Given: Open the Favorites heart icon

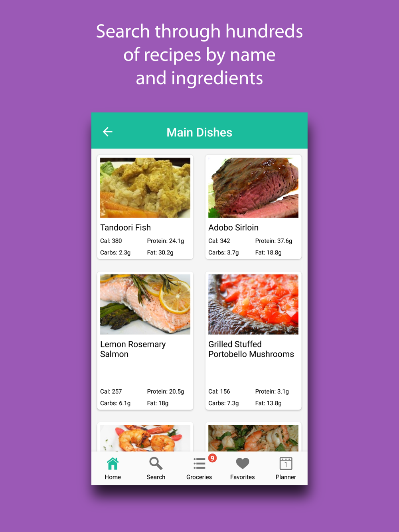Looking at the screenshot, I should [x=243, y=463].
